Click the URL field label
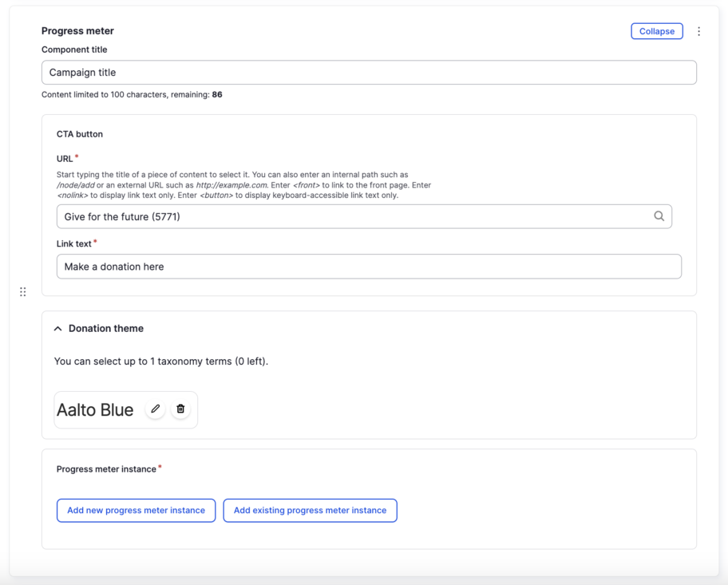The width and height of the screenshot is (728, 585). pyautogui.click(x=65, y=159)
